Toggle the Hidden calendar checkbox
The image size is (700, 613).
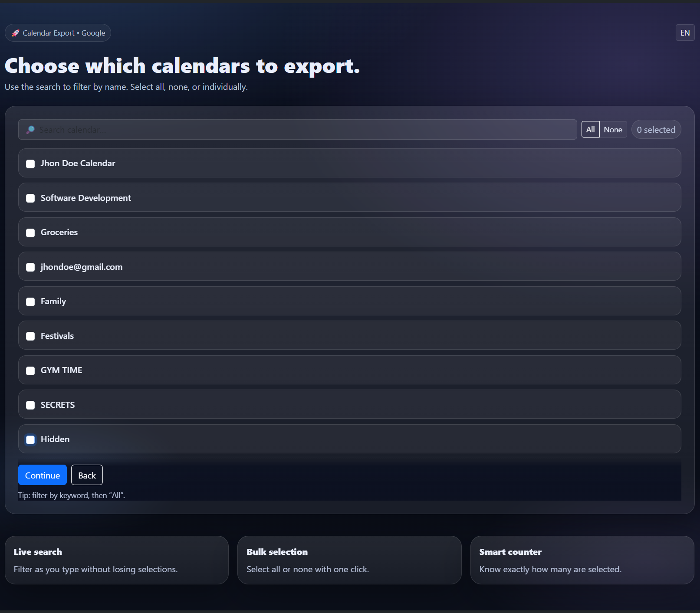click(x=30, y=439)
